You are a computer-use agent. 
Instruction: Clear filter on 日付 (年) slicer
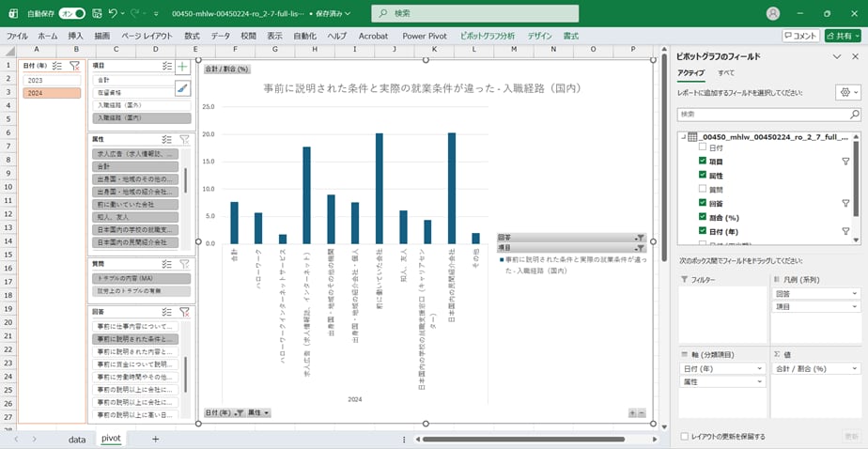[73, 66]
